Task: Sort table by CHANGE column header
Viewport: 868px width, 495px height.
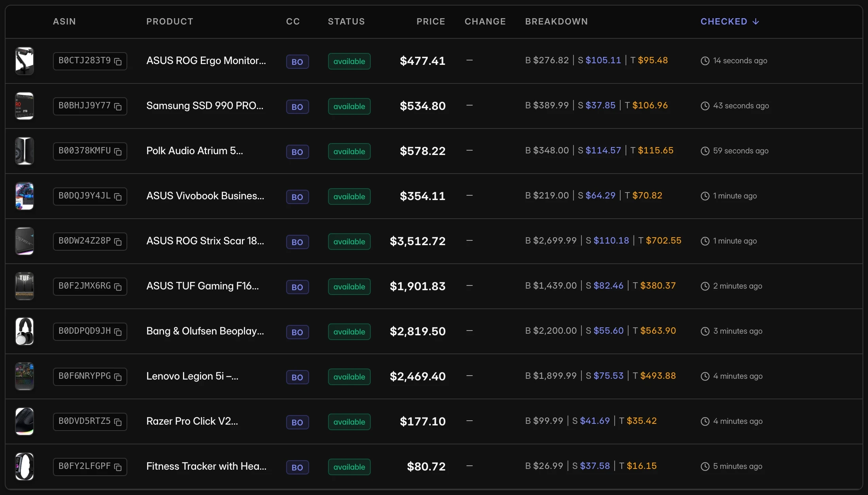Action: point(485,21)
